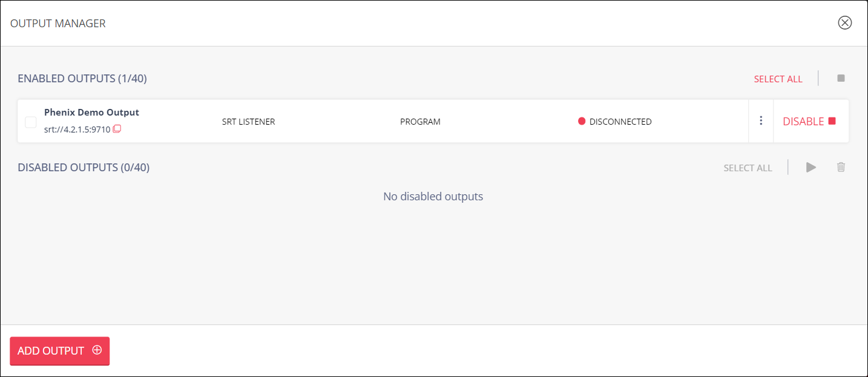Click the PROGRAM source label
This screenshot has height=377, width=868.
click(x=420, y=122)
